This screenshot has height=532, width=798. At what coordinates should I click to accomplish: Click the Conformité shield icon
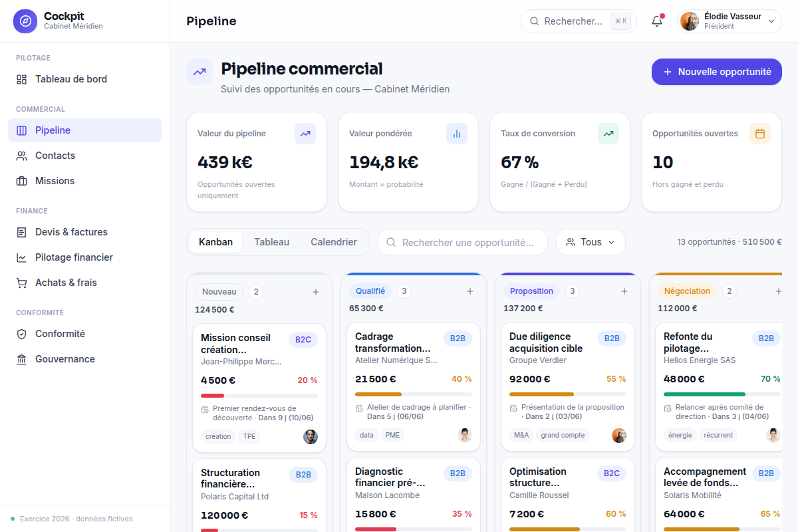pyautogui.click(x=22, y=334)
